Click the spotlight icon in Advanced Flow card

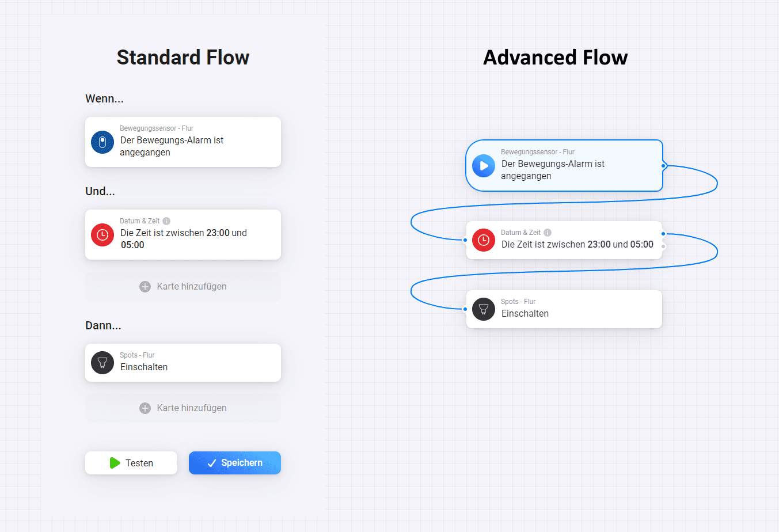click(x=484, y=309)
